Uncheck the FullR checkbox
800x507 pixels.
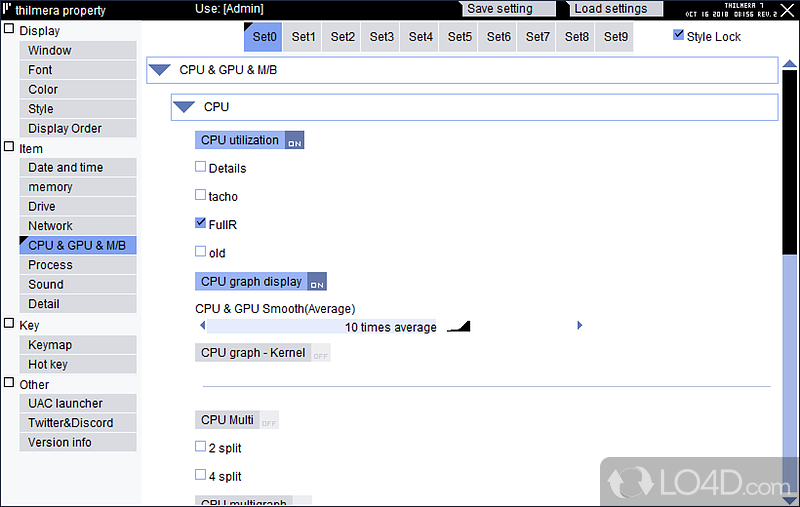(x=201, y=223)
